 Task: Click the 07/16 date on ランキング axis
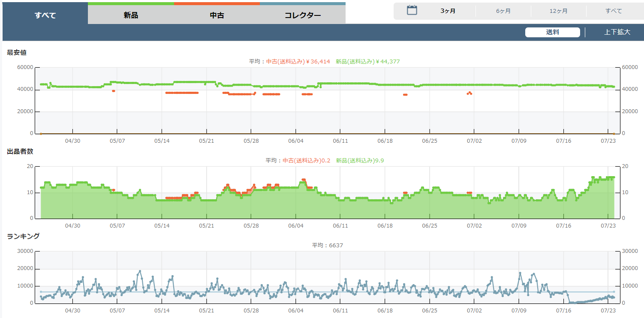click(563, 310)
